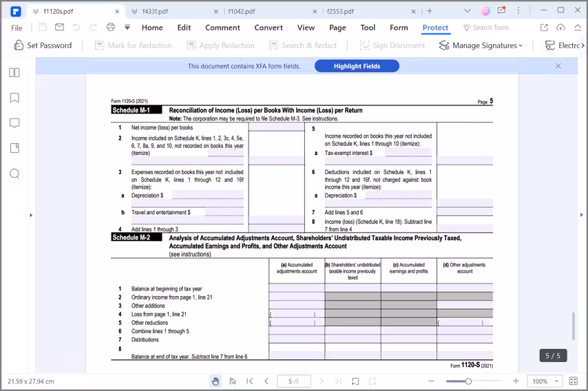The height and width of the screenshot is (391, 588).
Task: Click the rotate page view icon
Action: [x=355, y=381]
